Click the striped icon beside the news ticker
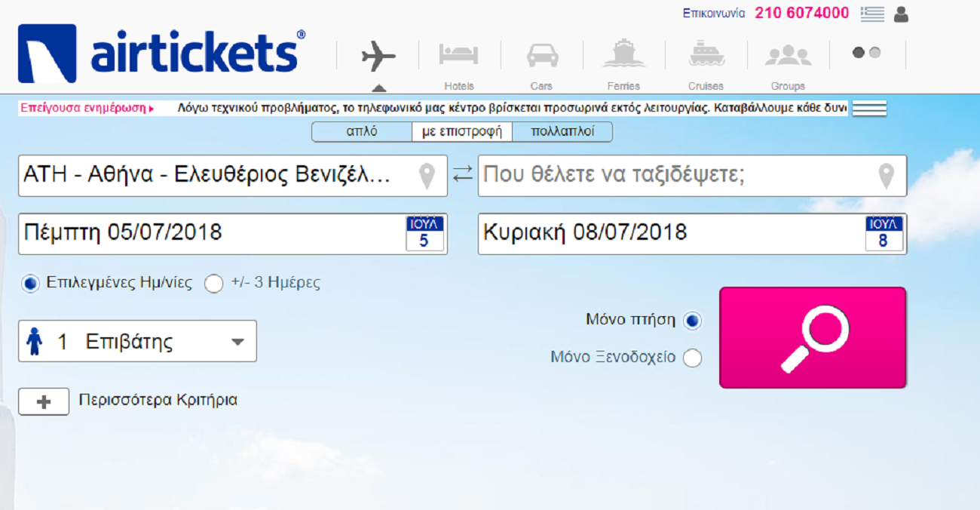 tap(868, 109)
